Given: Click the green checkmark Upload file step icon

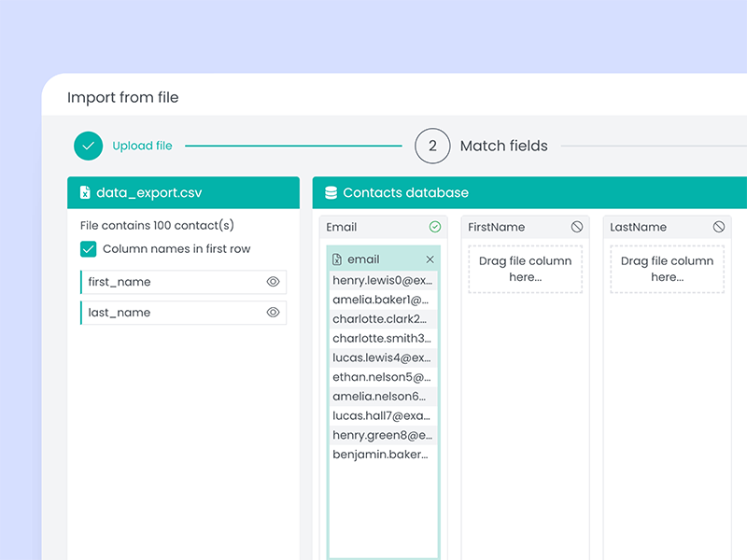Looking at the screenshot, I should 88,146.
